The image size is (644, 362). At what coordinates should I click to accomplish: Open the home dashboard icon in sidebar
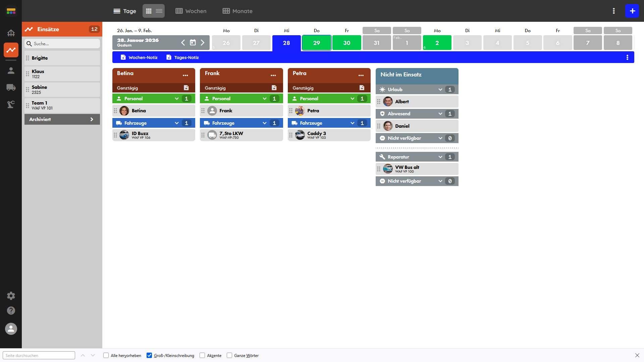coord(11,33)
